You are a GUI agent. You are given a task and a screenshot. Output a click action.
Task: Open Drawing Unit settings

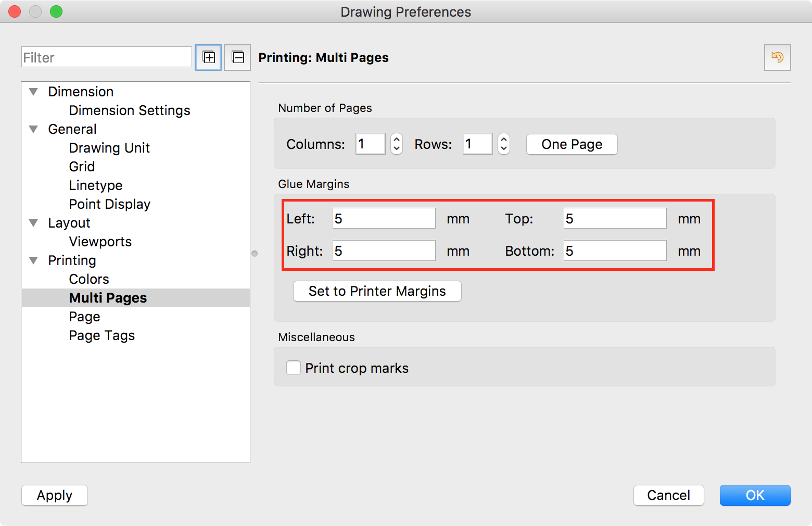pyautogui.click(x=109, y=148)
